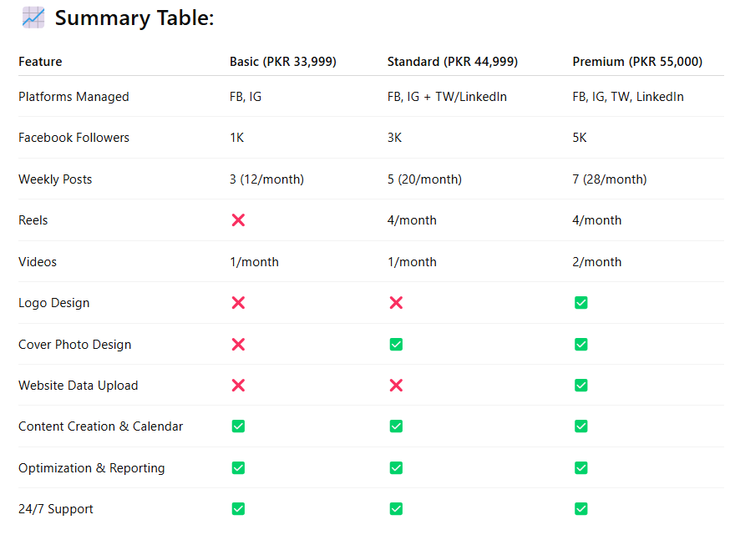Click the Premium 7 (28/month) weekly posts cell
The height and width of the screenshot is (560, 730).
click(x=610, y=179)
